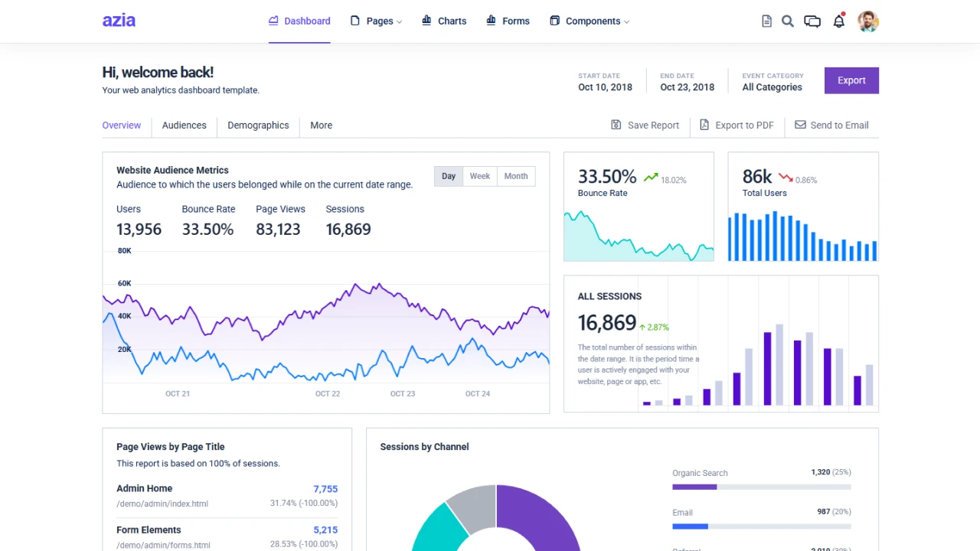The width and height of the screenshot is (980, 551).
Task: Open the Admin Home page title
Action: (144, 488)
